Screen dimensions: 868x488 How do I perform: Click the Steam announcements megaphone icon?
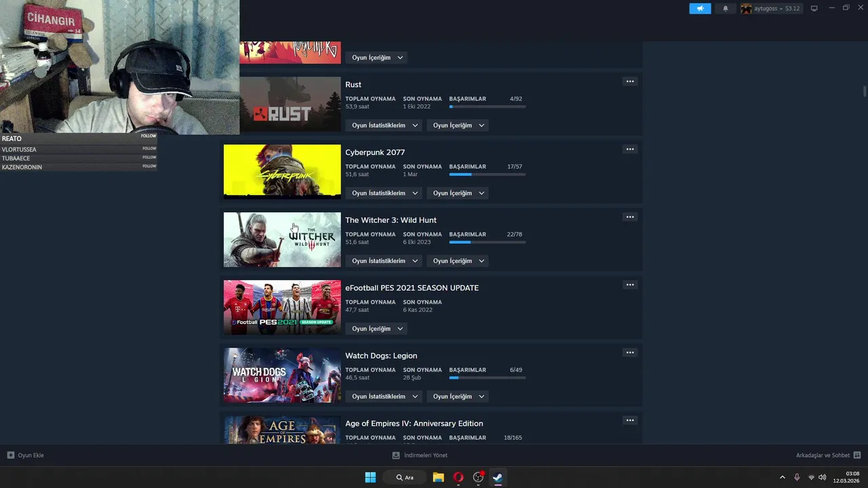700,9
